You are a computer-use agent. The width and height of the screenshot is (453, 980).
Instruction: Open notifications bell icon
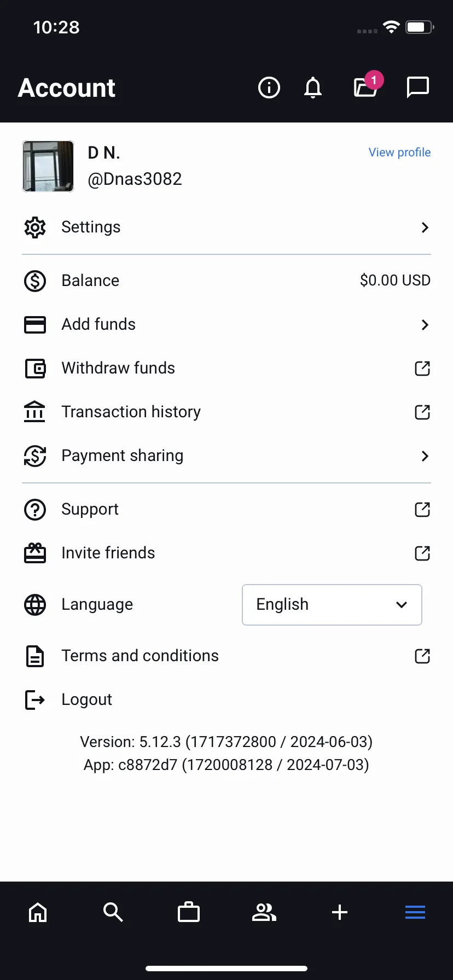tap(313, 87)
